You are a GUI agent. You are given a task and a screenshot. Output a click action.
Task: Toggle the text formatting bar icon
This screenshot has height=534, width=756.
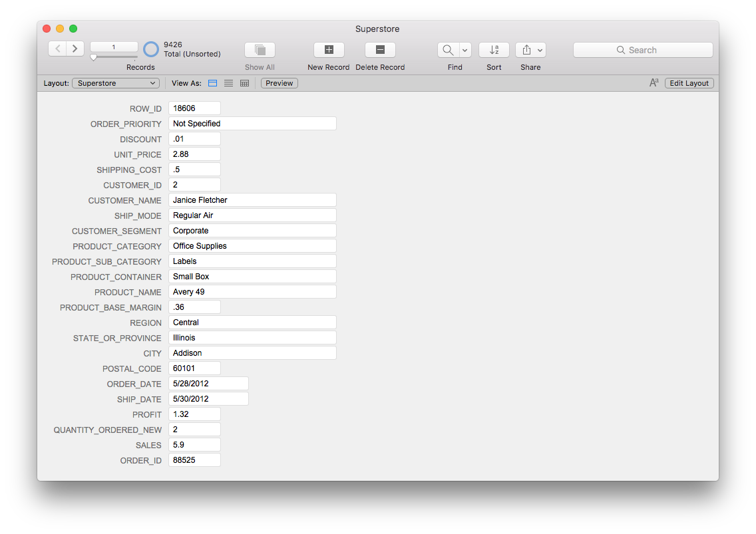(x=654, y=83)
